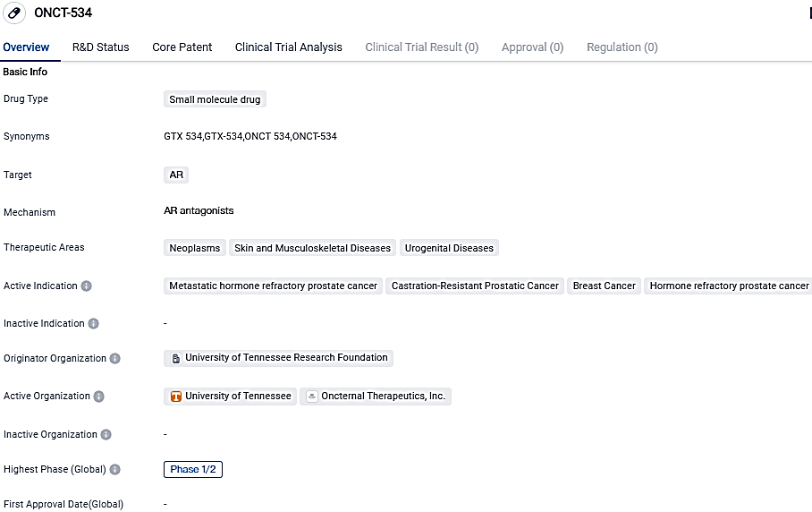The height and width of the screenshot is (512, 812).
Task: Click the AR target tag
Action: click(176, 175)
